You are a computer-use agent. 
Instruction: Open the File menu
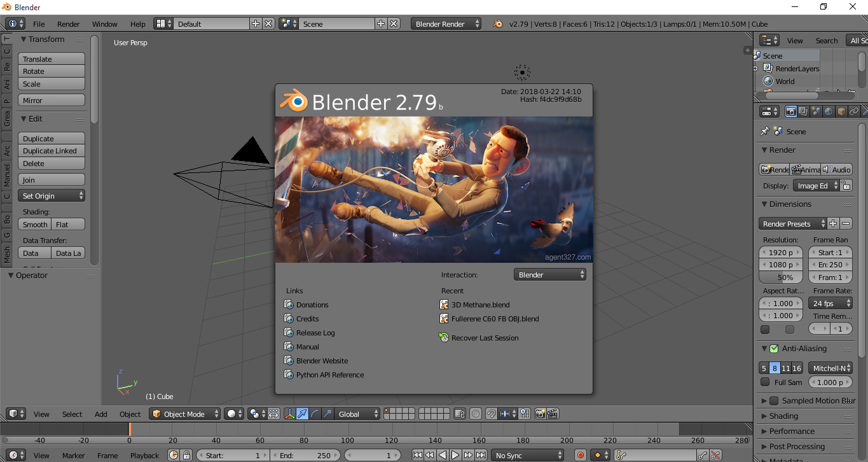[39, 24]
